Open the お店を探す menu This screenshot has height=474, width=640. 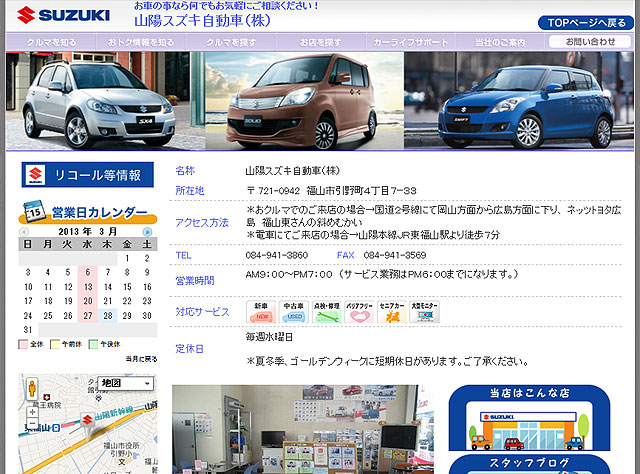320,42
